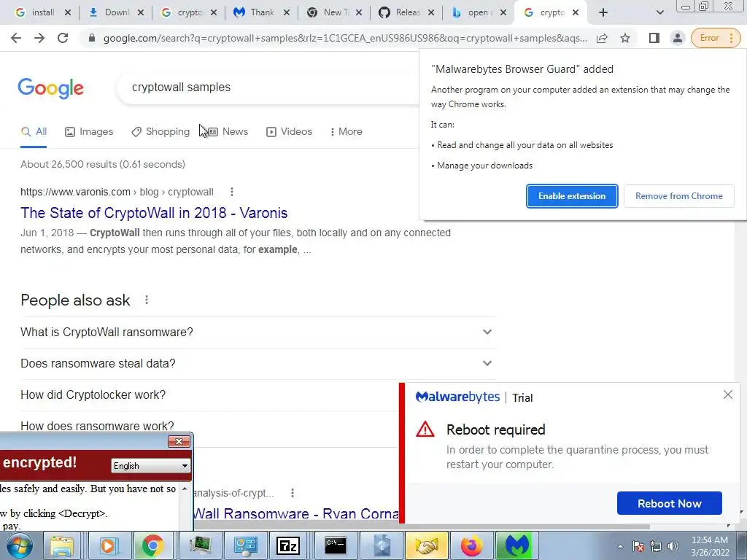Focus the 'cryptowall samples' search box
Viewport: 747px width, 560px height.
click(267, 87)
